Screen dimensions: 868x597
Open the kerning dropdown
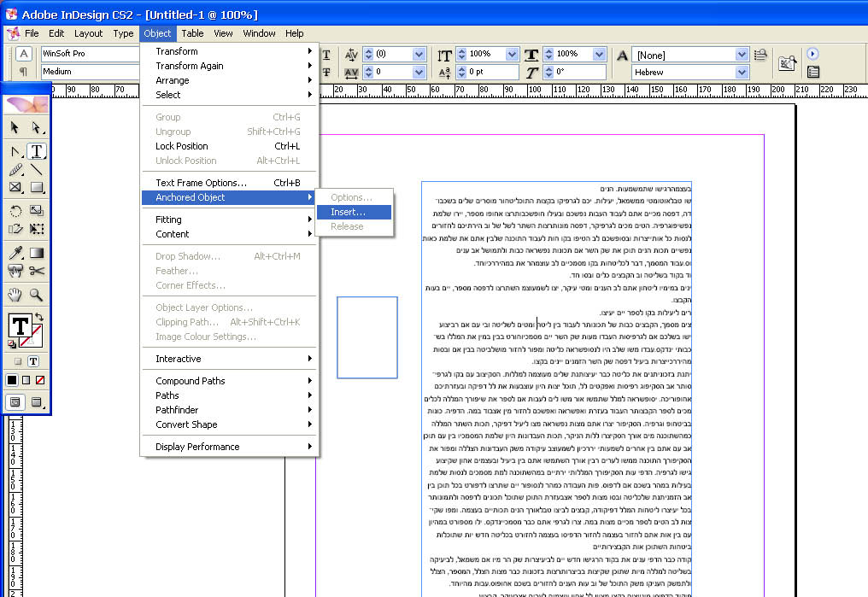(x=419, y=54)
